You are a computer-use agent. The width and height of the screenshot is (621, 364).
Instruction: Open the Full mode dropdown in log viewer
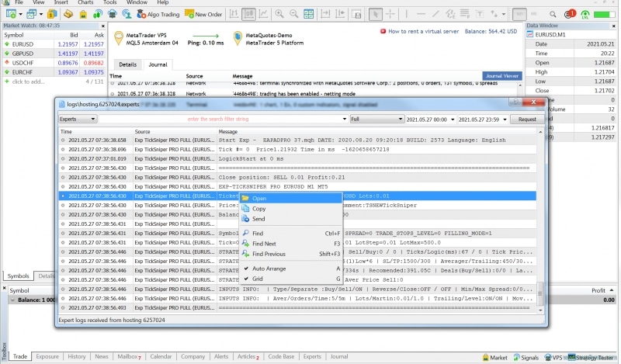[376, 119]
